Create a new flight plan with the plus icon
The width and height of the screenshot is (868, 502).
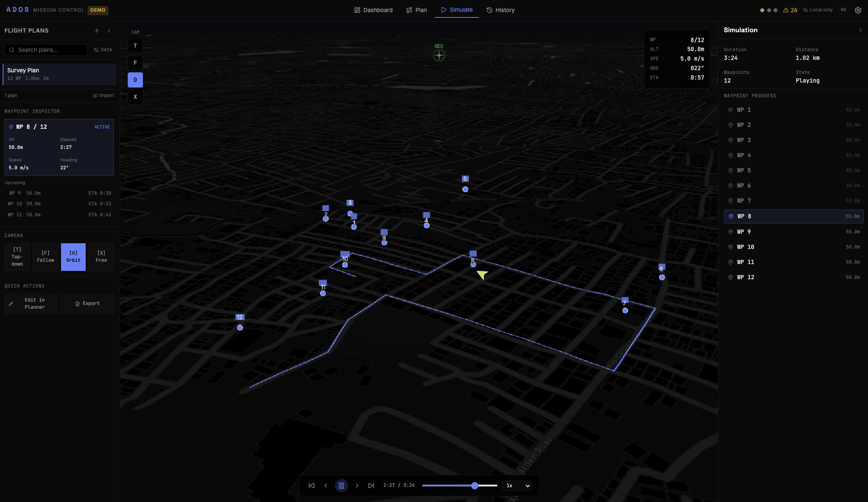pyautogui.click(x=96, y=31)
